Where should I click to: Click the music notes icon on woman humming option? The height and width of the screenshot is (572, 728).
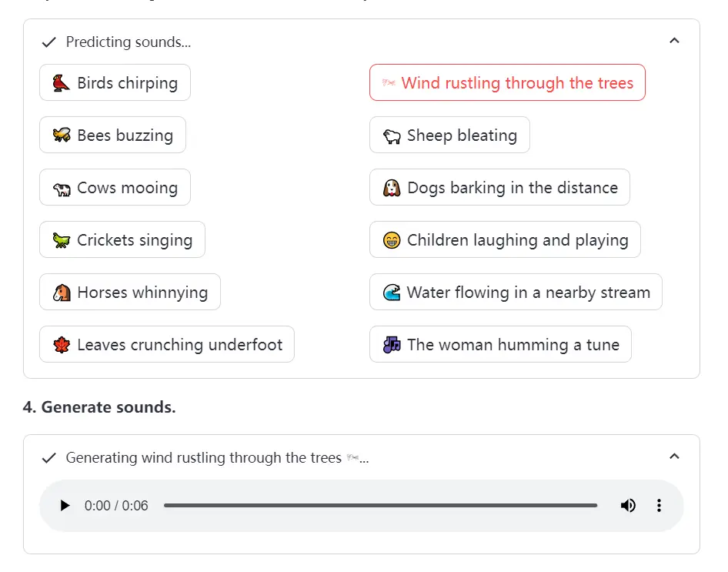394,344
